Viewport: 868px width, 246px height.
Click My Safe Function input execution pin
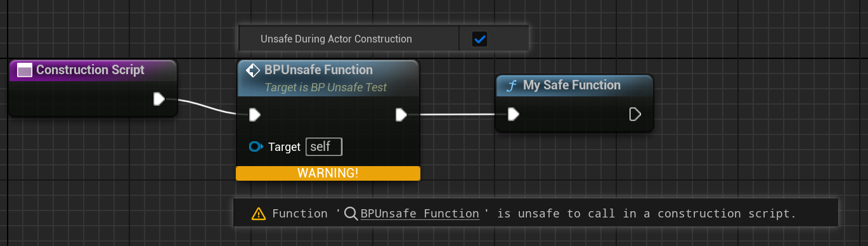pos(514,114)
